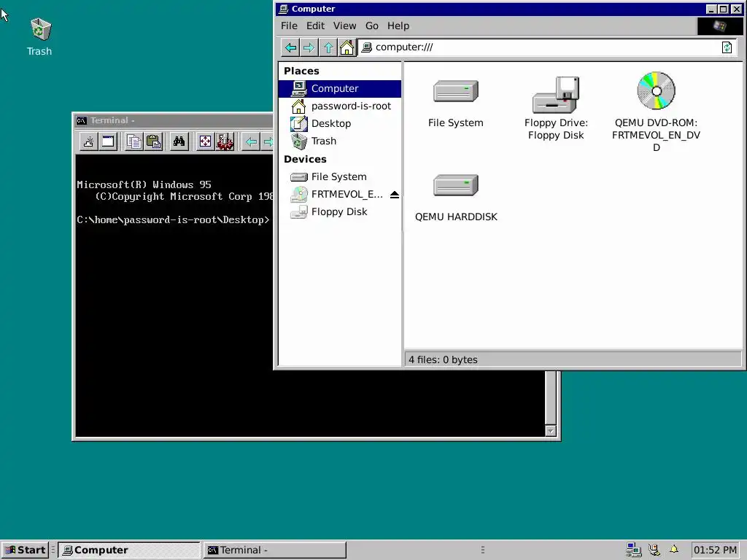Open the Home folder toolbar icon

[x=347, y=47]
